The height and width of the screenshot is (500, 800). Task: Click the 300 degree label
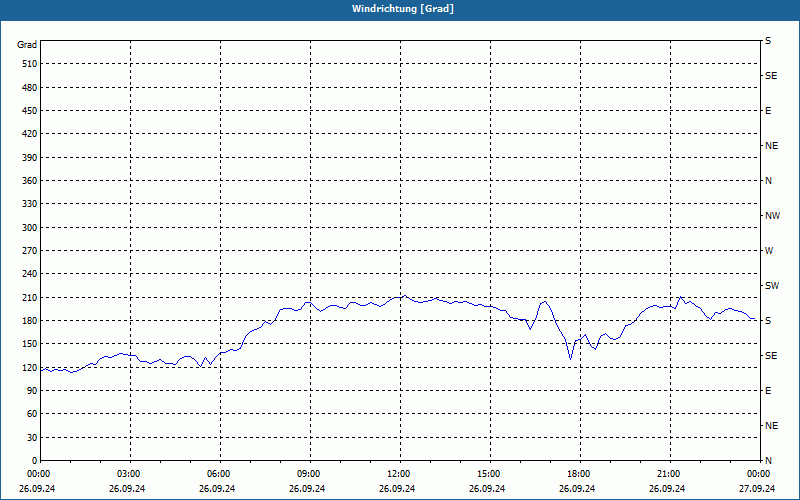pyautogui.click(x=30, y=228)
